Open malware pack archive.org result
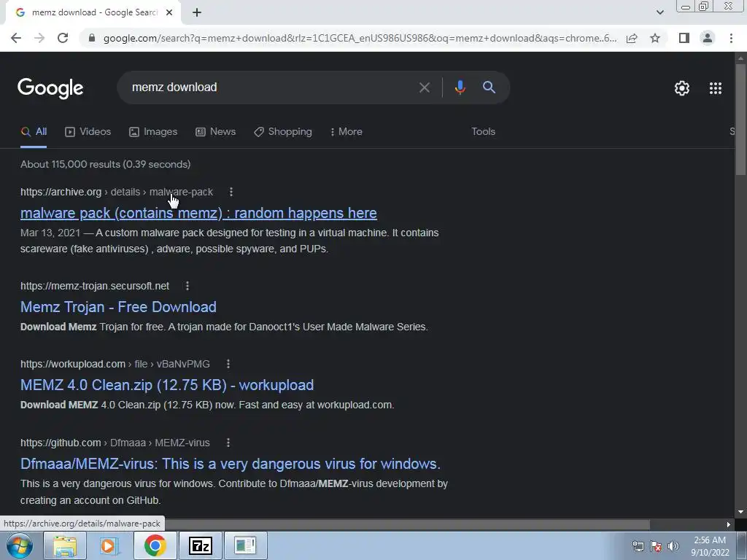The image size is (747, 560). 198,213
